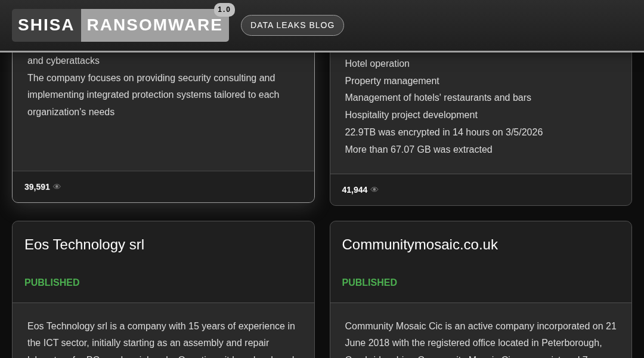
Task: Click 'More than 67.07 GB was extracted' line
Action: point(419,150)
